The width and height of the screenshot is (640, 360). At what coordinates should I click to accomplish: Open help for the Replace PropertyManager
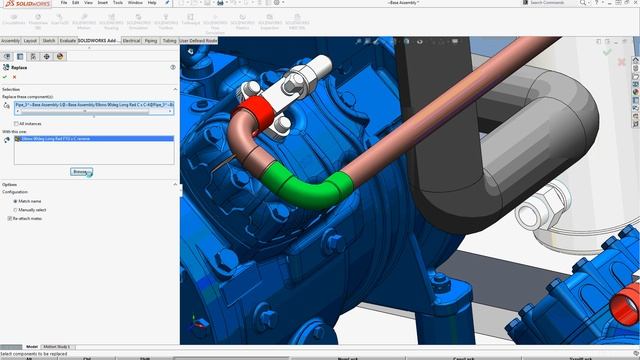click(173, 67)
